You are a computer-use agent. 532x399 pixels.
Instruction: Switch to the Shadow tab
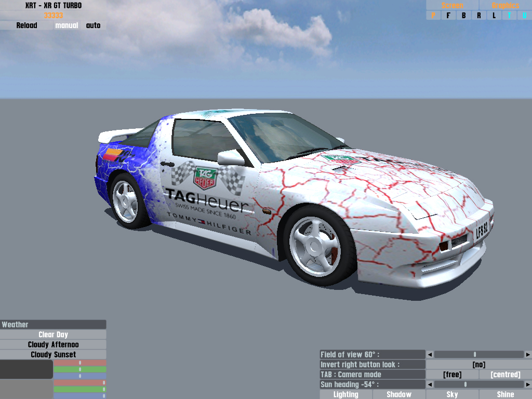(399, 394)
